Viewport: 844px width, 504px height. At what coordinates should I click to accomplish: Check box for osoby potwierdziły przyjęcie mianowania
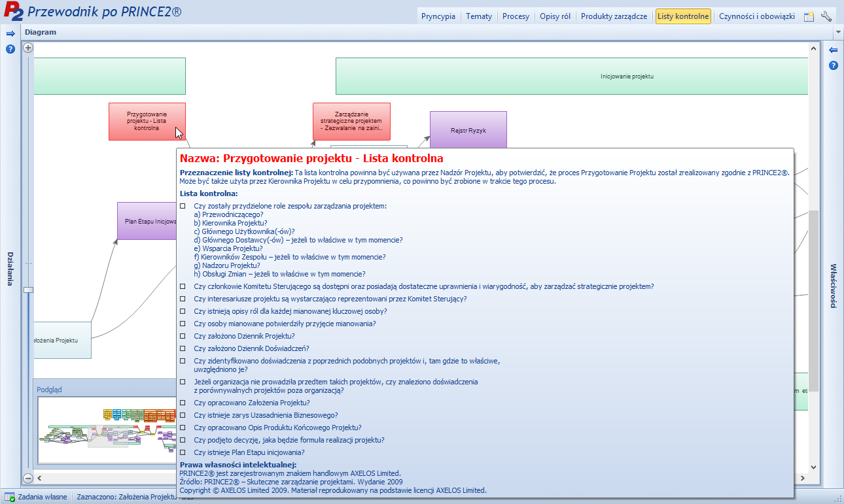pyautogui.click(x=183, y=324)
